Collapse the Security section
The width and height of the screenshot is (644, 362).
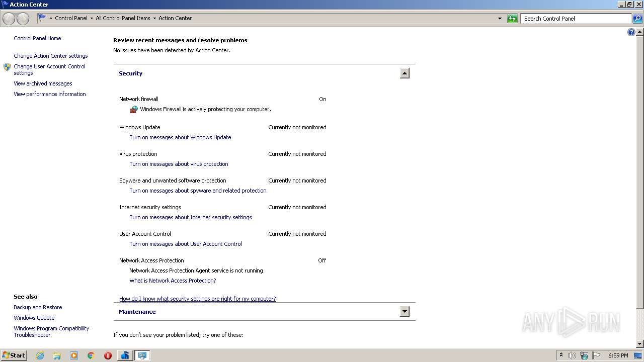click(405, 73)
